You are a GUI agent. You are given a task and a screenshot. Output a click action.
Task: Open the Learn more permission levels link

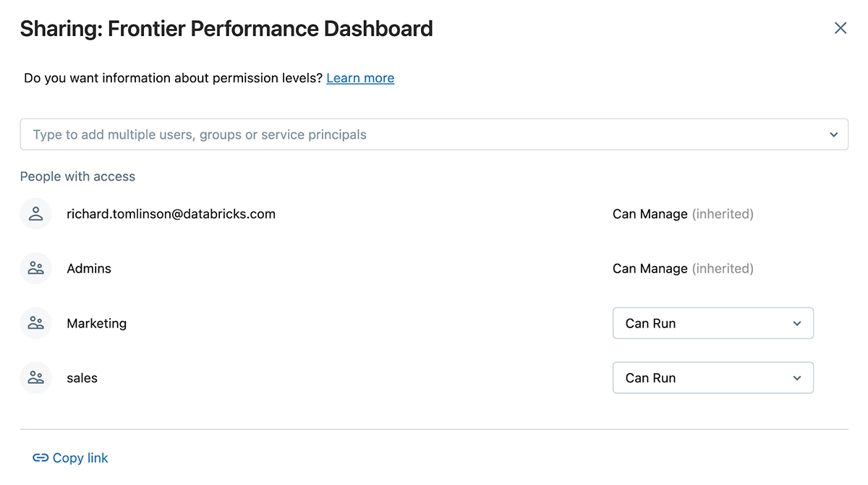tap(360, 78)
